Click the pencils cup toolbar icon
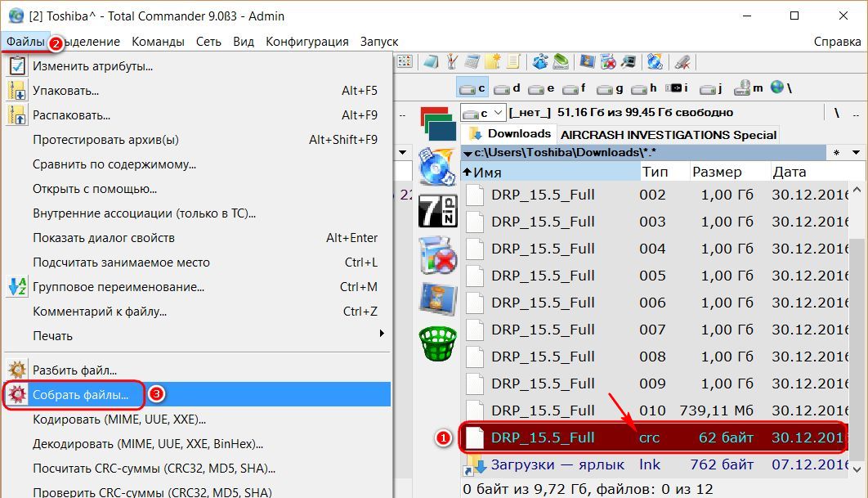Viewport: 868px width, 498px height. click(452, 62)
